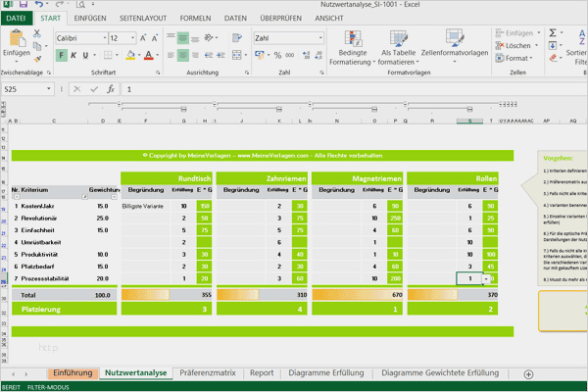Open the Kriterium column filter arrow

pyautogui.click(x=84, y=197)
